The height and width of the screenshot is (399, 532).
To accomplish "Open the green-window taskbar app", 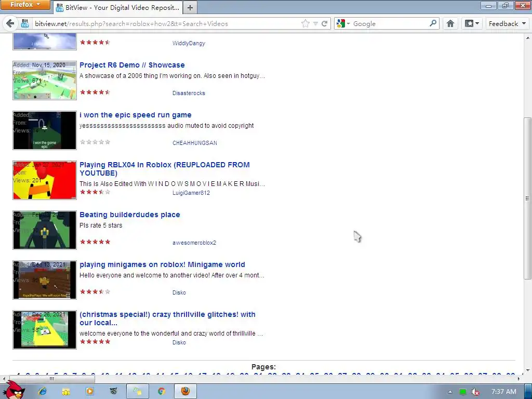I will coord(137,391).
